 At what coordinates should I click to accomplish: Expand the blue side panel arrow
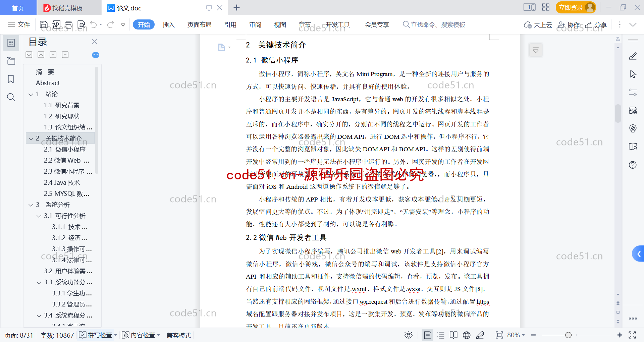click(639, 254)
